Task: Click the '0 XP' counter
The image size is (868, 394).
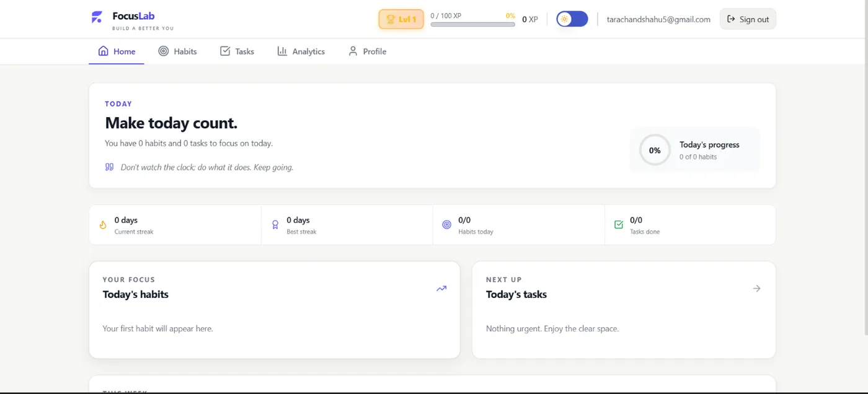Action: (530, 19)
